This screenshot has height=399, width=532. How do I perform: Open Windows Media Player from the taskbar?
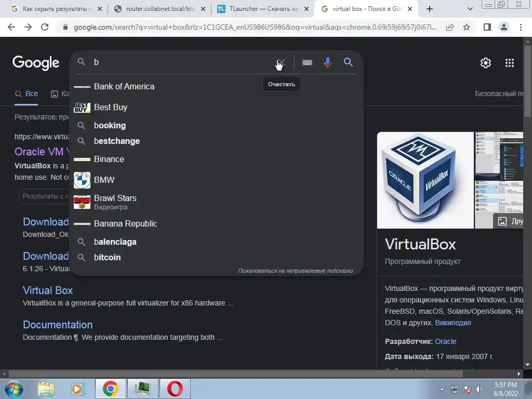pos(77,389)
